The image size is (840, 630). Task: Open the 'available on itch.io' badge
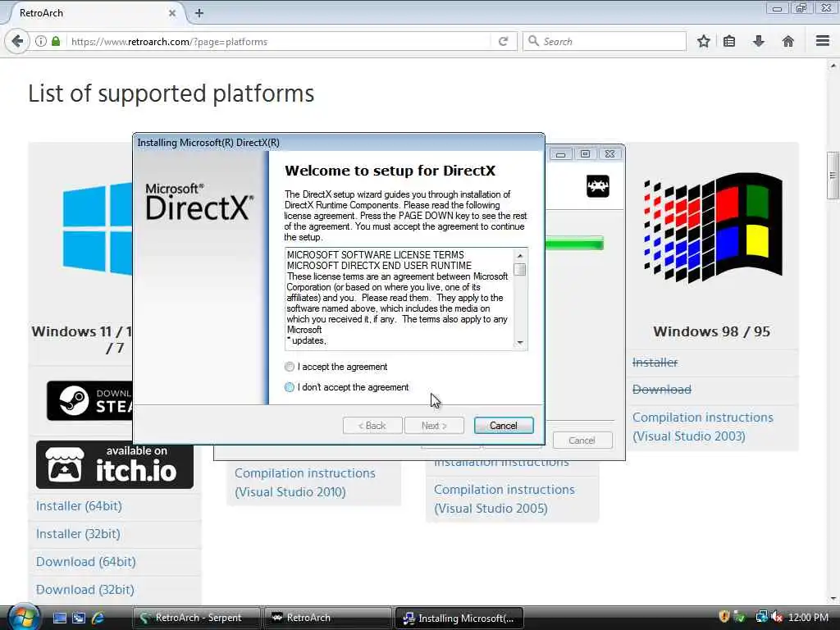point(115,464)
